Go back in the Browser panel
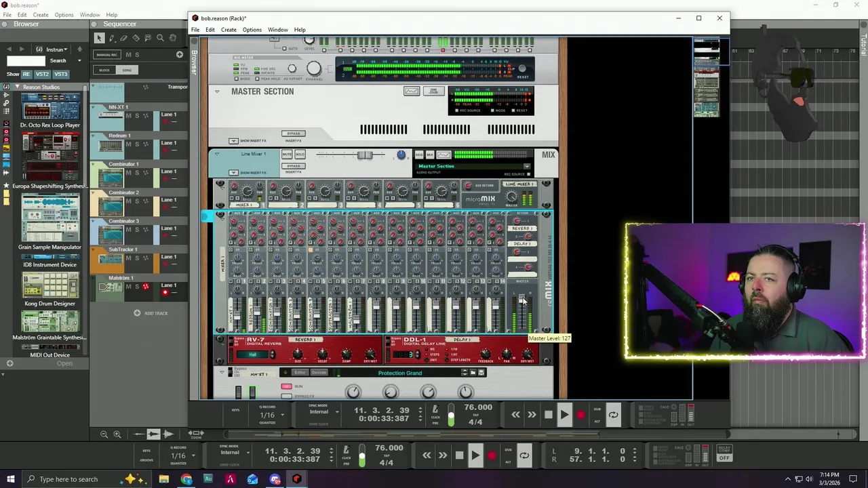Viewport: 868px width, 488px height. point(9,49)
